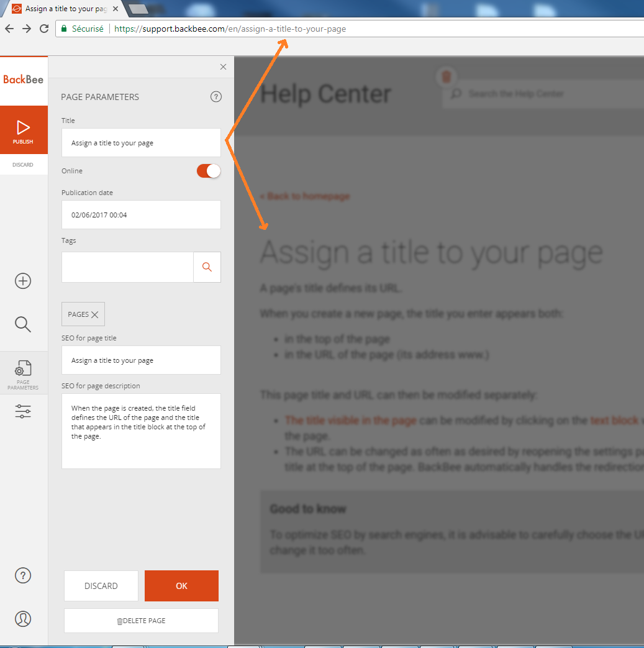Remove the PAGES tag with its X

pyautogui.click(x=94, y=314)
